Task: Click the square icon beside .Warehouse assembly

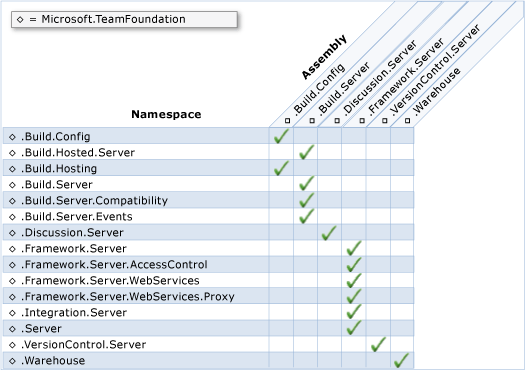Action: [x=407, y=121]
